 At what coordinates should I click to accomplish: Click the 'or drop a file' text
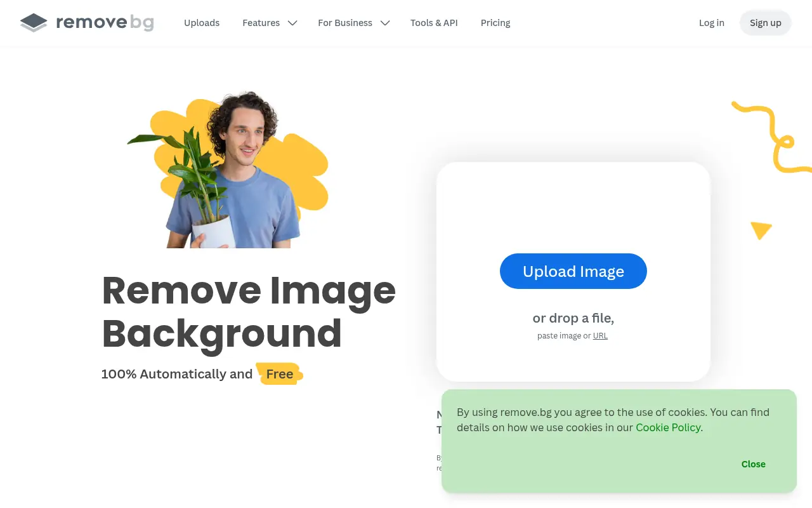(573, 318)
